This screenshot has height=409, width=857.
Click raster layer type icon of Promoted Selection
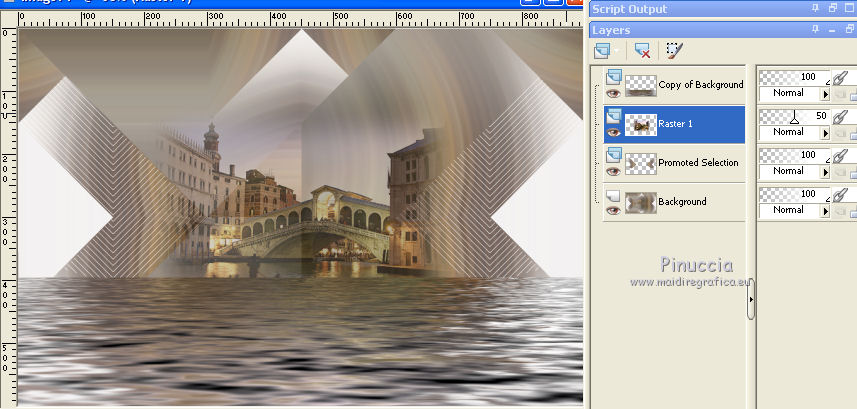pos(613,154)
